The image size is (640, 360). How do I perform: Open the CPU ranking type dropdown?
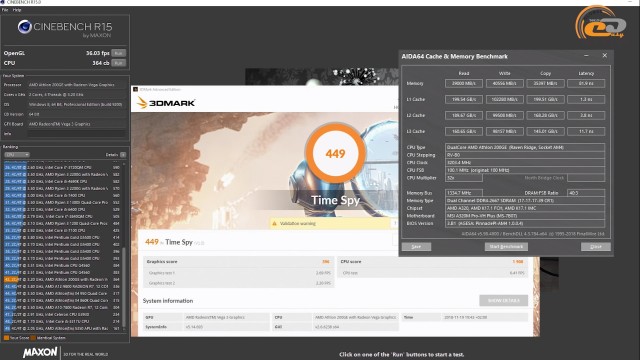(x=17, y=155)
